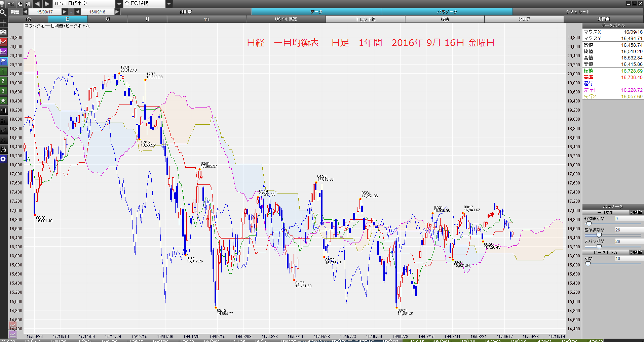Image resolution: width=644 pixels, height=342 pixels.
Task: Click the faded red chart icon at lower left
Action: pos(13,325)
